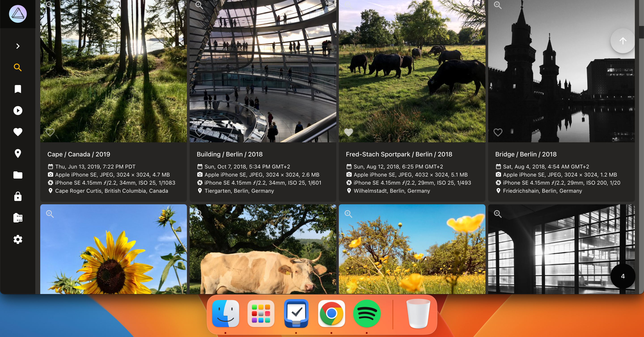The image size is (644, 337).
Task: Toggle favorite on Cape Canada photo
Action: (x=50, y=132)
